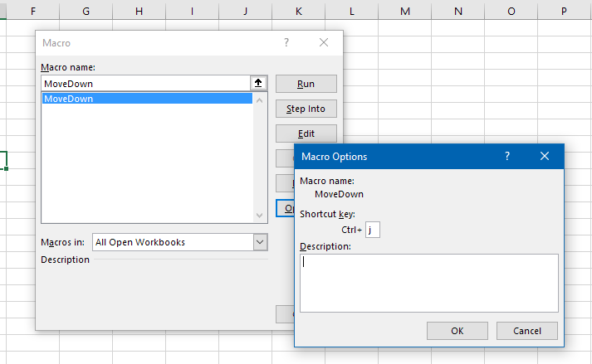The height and width of the screenshot is (364, 592).
Task: Expand the Macros in dropdown
Action: tap(260, 242)
